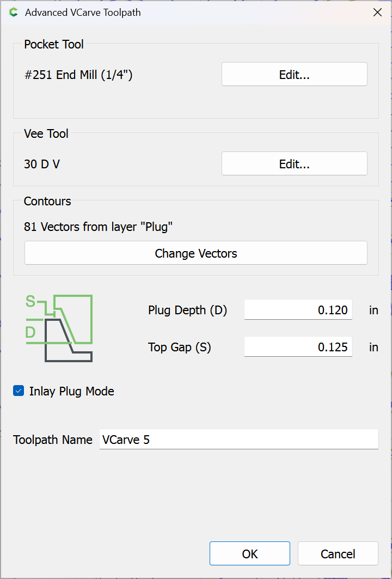The width and height of the screenshot is (392, 579).
Task: Edit the Pocket Tool selection
Action: (294, 75)
